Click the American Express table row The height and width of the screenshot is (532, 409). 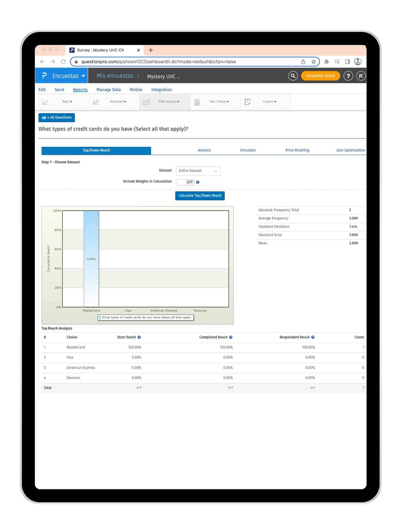pos(204,368)
